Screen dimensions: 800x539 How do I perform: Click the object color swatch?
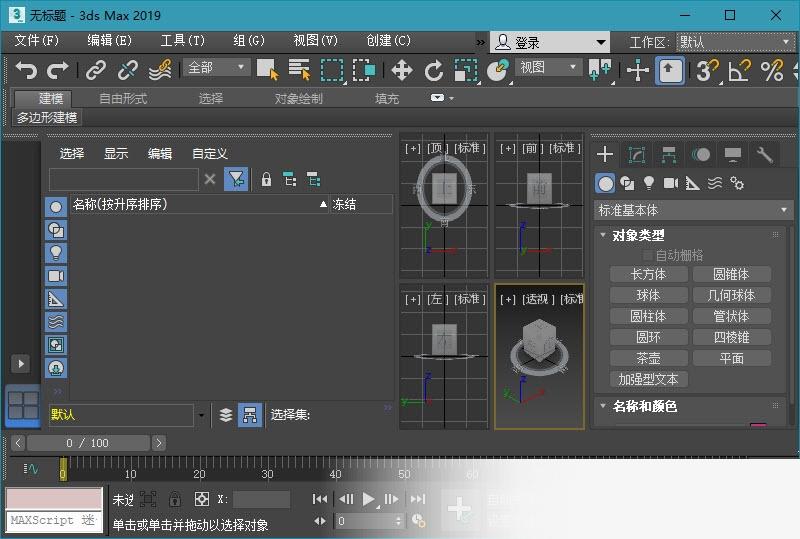[x=758, y=424]
